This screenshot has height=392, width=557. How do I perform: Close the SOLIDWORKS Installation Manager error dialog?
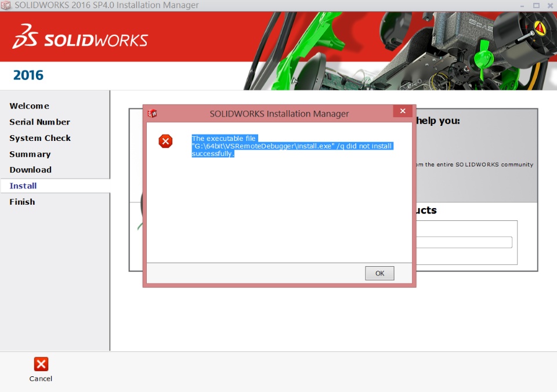[403, 111]
